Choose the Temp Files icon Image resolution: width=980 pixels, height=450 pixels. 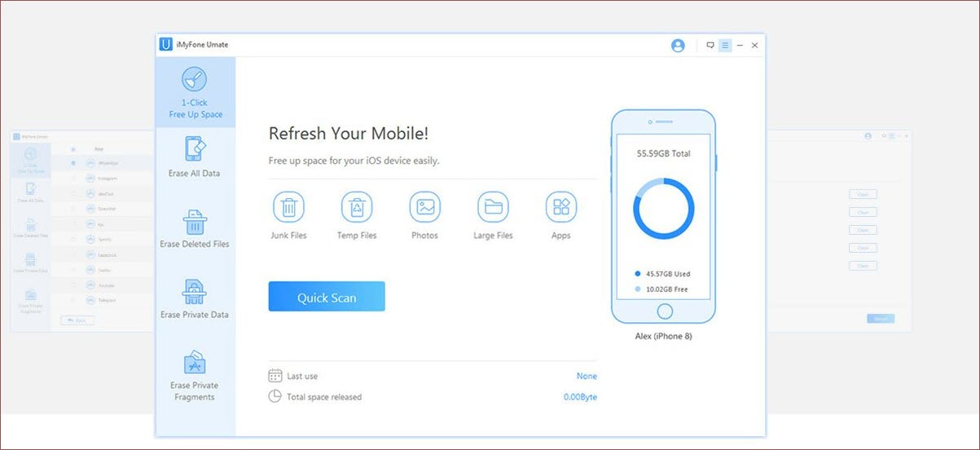357,207
